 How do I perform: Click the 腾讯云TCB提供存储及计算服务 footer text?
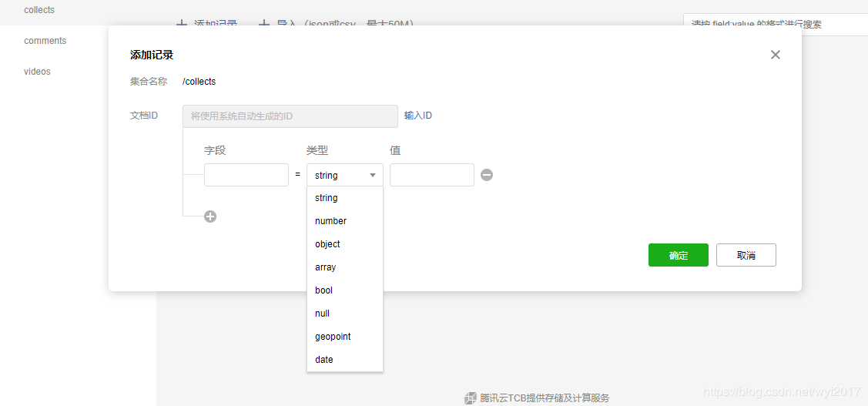[545, 398]
